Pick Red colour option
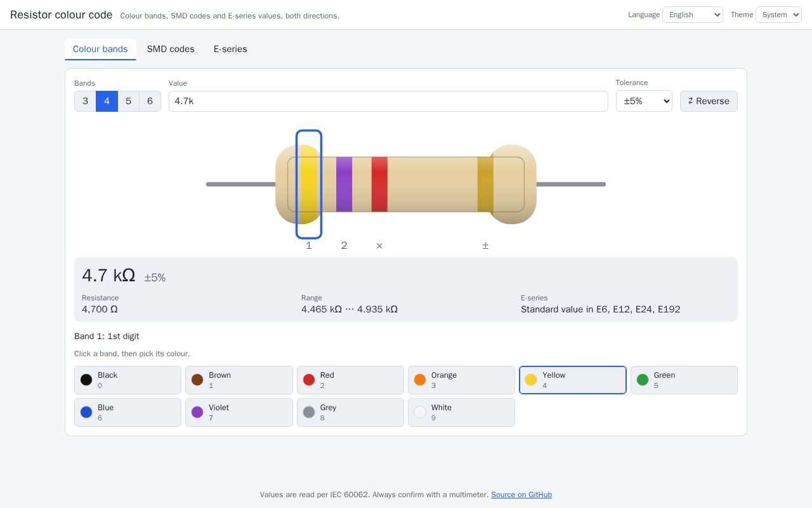Screen dimensions: 812x508 click(350, 380)
